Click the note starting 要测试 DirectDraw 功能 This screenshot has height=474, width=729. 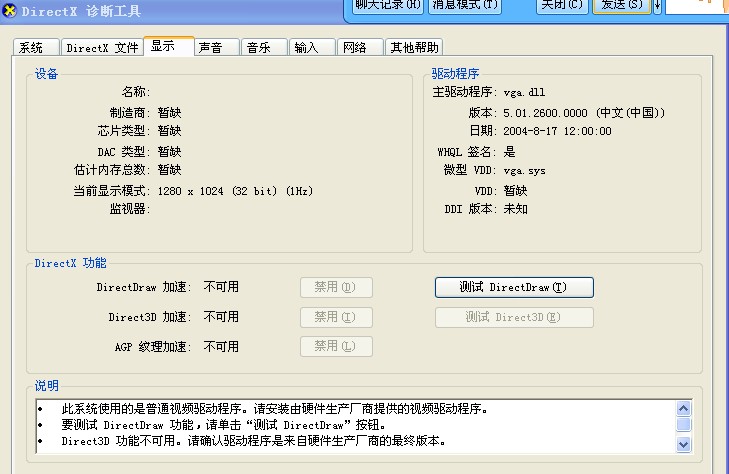click(223, 425)
